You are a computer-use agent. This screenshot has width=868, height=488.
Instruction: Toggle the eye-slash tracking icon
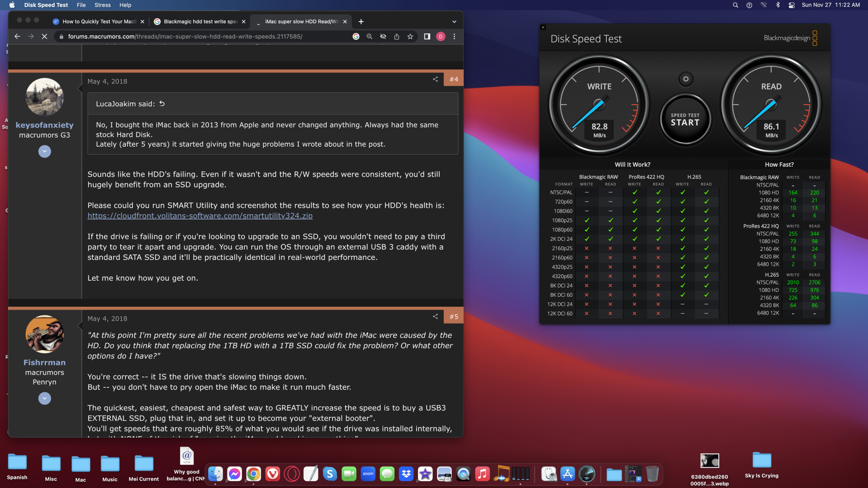383,36
